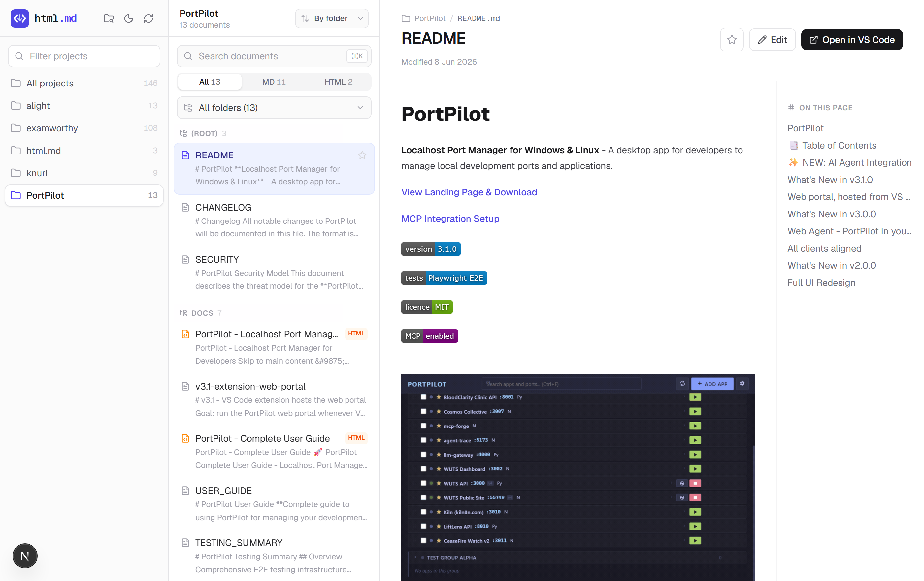Click the SECURITY file icon

tap(185, 260)
